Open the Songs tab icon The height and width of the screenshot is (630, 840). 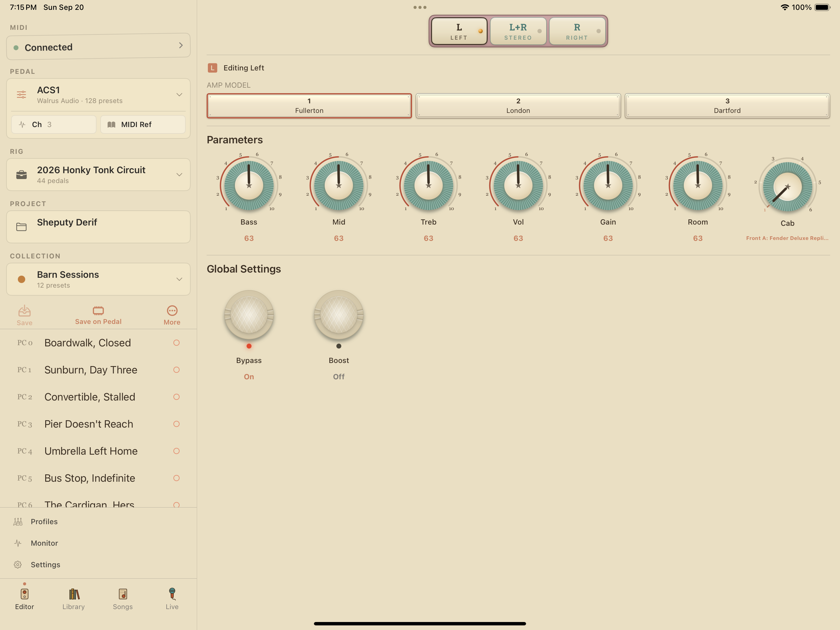tap(123, 594)
